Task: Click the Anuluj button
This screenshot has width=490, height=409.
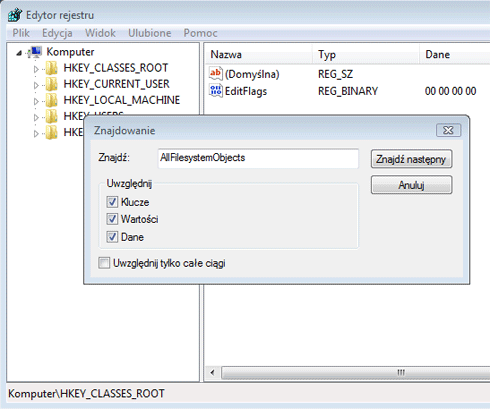Action: click(x=411, y=185)
